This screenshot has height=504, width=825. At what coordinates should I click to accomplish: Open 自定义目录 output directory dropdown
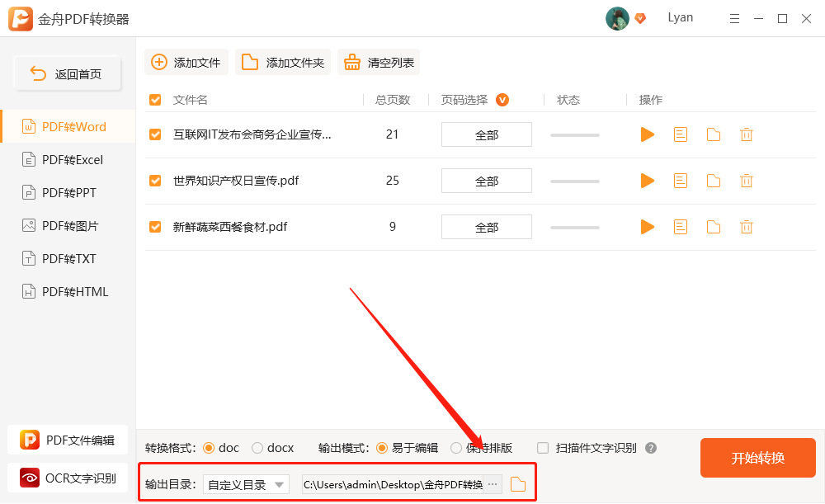(246, 484)
